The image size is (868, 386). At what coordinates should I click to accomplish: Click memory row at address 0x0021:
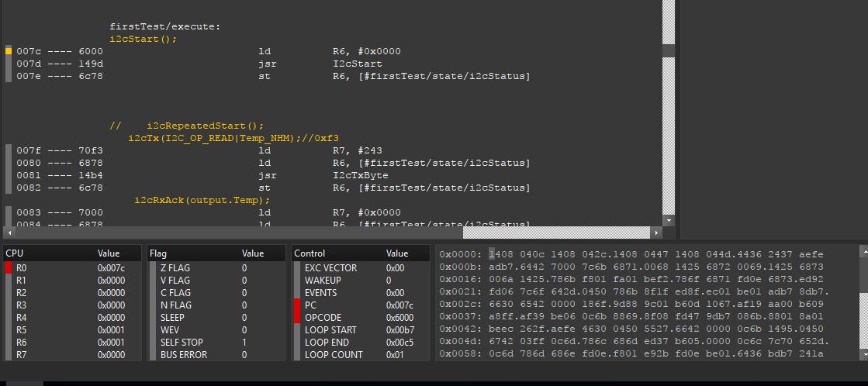(635, 291)
